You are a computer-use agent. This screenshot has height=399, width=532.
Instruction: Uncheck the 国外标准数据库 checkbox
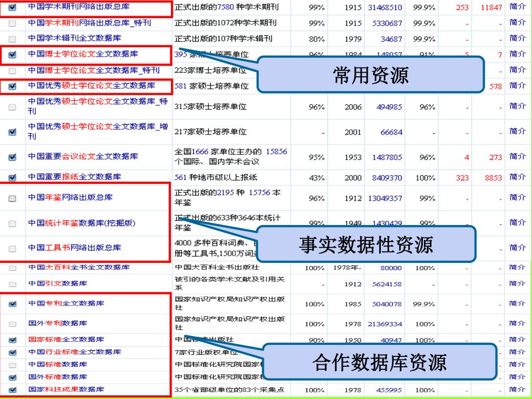click(x=12, y=377)
